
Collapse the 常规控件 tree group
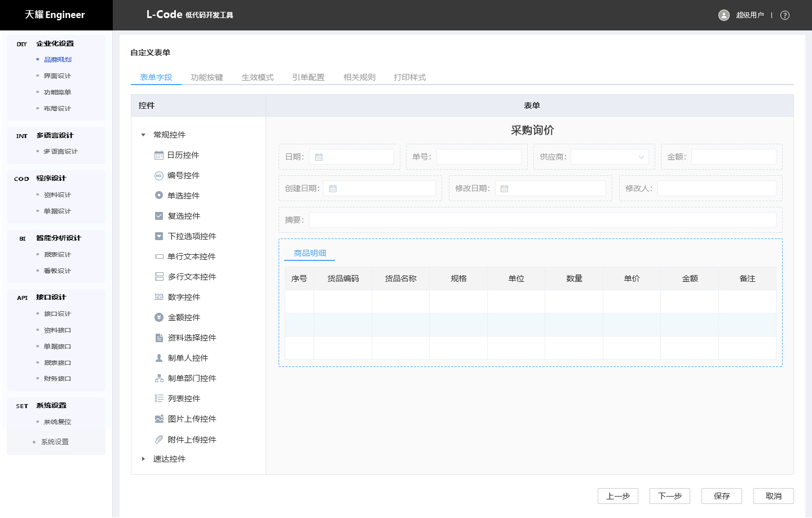pos(143,135)
